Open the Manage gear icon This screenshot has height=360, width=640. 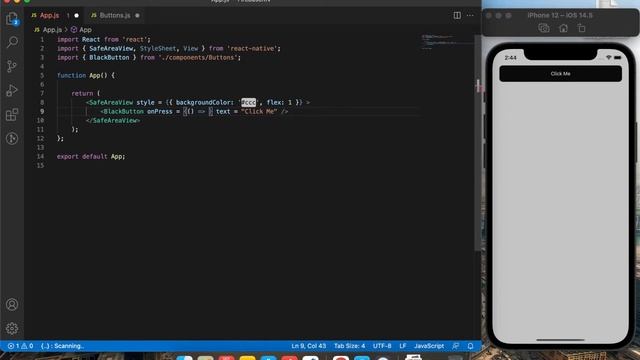click(12, 328)
